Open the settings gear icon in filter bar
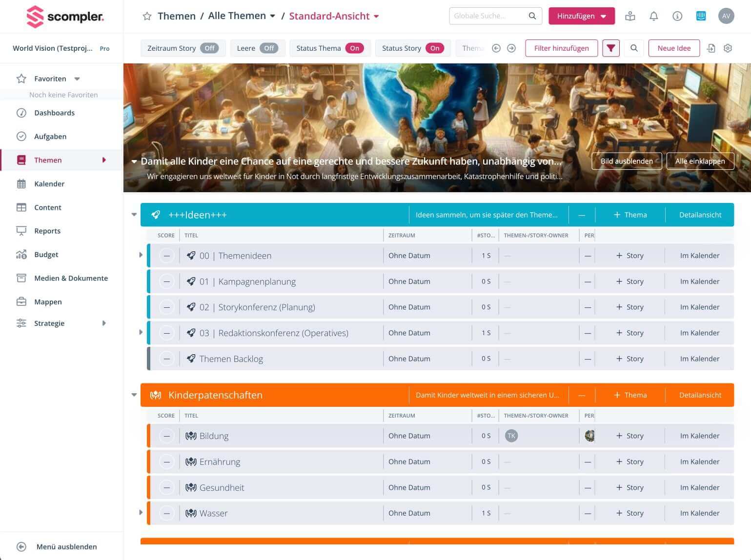This screenshot has width=751, height=560. [728, 48]
